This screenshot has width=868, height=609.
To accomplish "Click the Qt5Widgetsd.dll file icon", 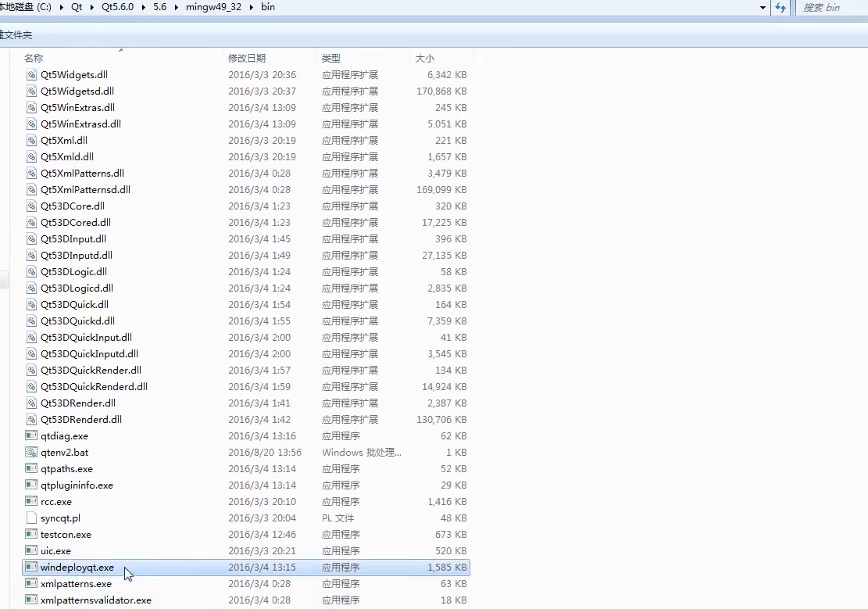I will pyautogui.click(x=31, y=91).
